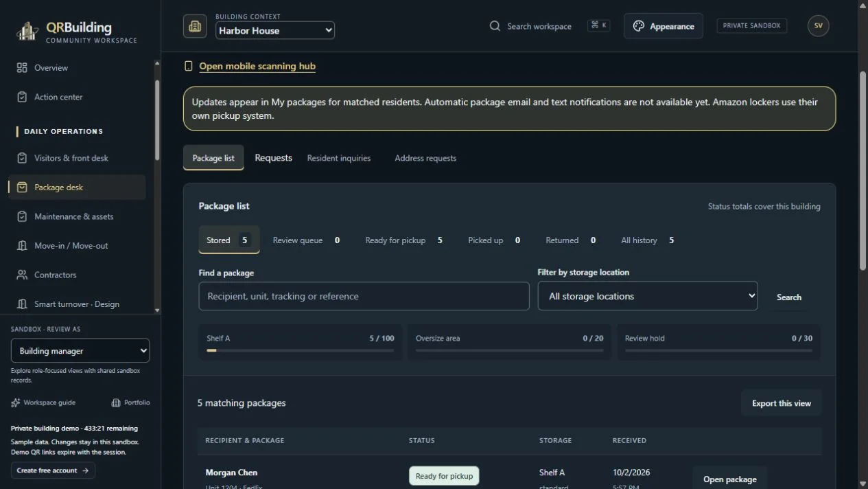Click the Action center clipboard icon
Image resolution: width=868 pixels, height=489 pixels.
pyautogui.click(x=22, y=97)
